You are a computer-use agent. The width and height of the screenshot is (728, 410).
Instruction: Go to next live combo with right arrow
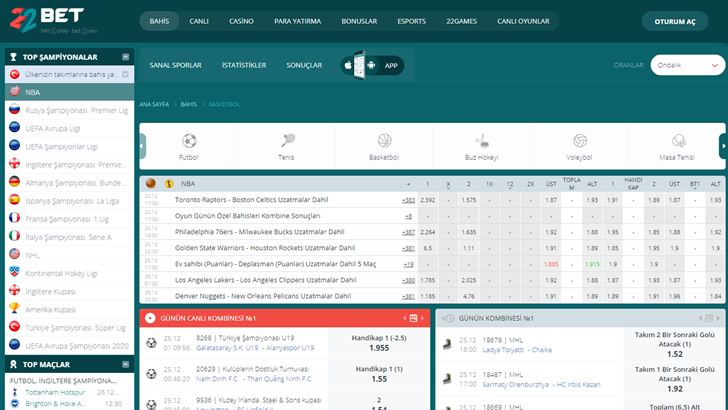(x=422, y=318)
